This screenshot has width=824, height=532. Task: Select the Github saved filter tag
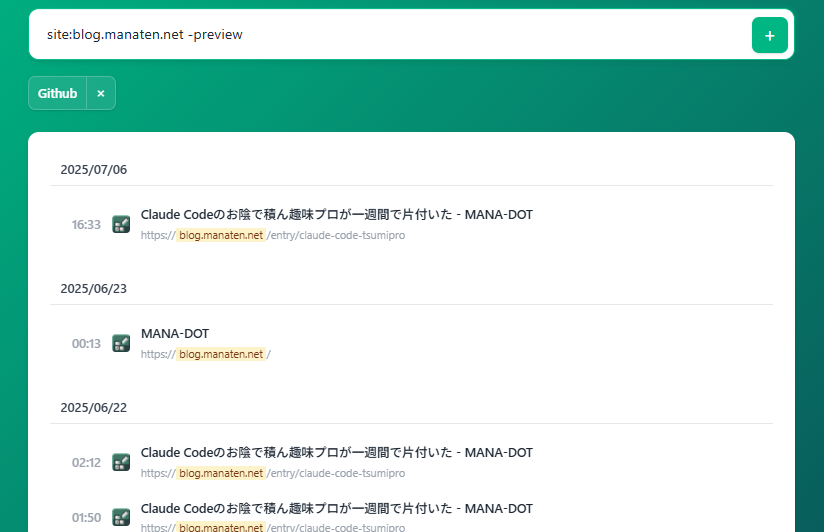click(57, 93)
